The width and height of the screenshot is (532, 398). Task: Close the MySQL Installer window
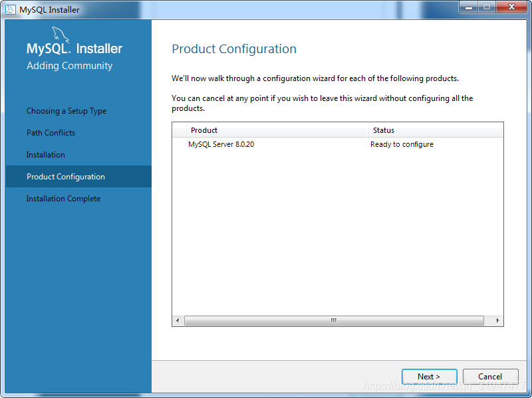pyautogui.click(x=511, y=7)
